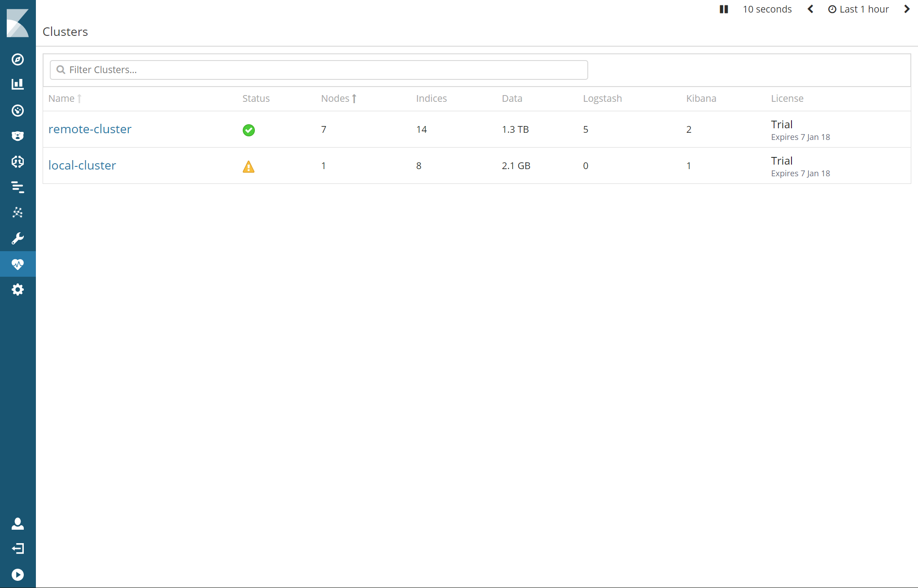Open the 10 seconds refresh interval menu

pos(767,9)
